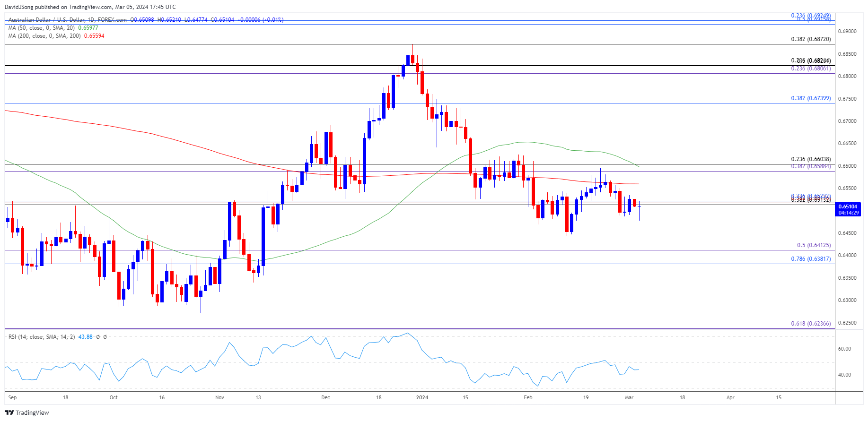Click the first ∅ symbol beside RSI value

98,337
